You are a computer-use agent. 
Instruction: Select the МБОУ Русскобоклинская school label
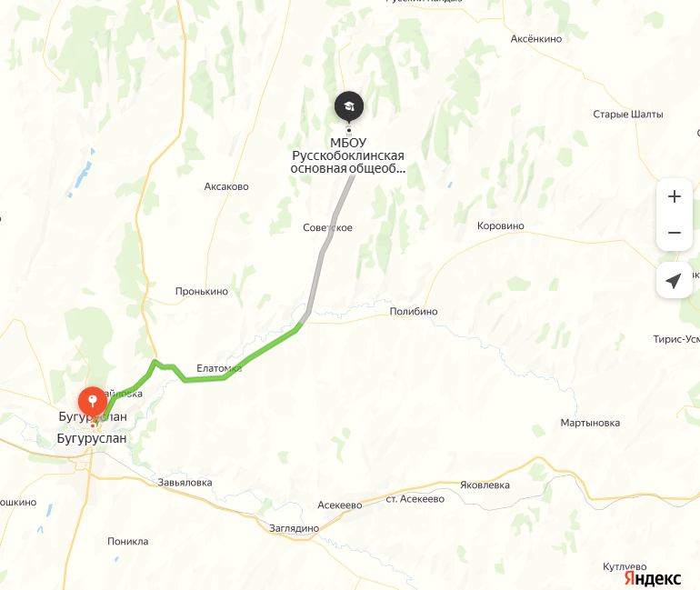pos(348,155)
